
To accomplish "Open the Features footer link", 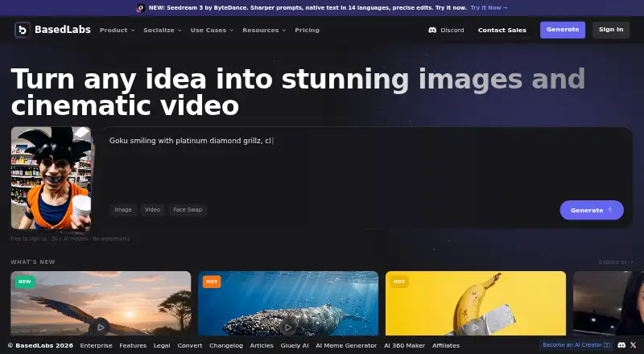I will (133, 345).
